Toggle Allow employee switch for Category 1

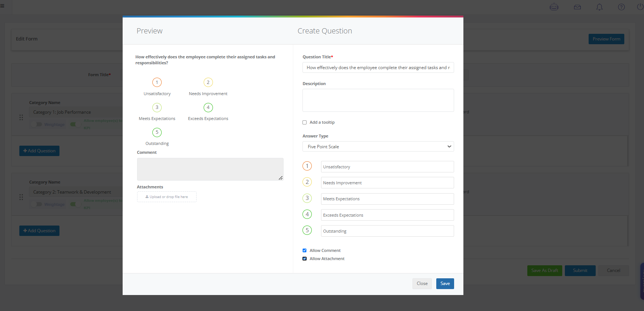75,124
